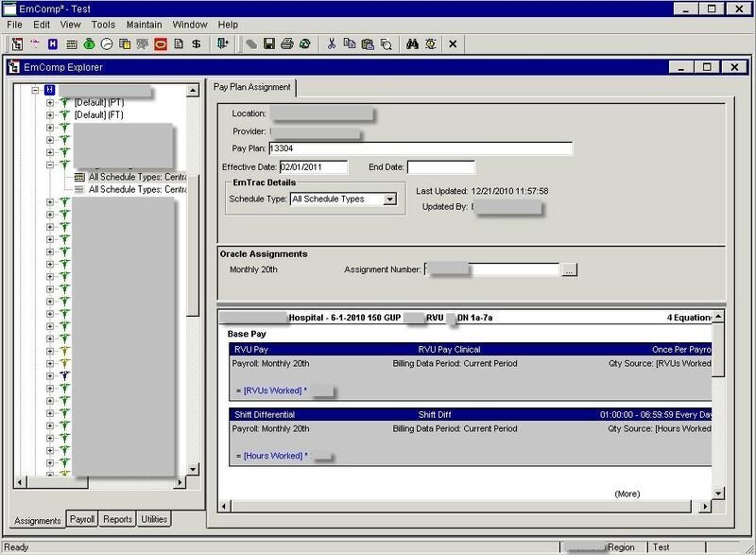Click the grayed chat bubbles toolbar icon

[x=143, y=44]
